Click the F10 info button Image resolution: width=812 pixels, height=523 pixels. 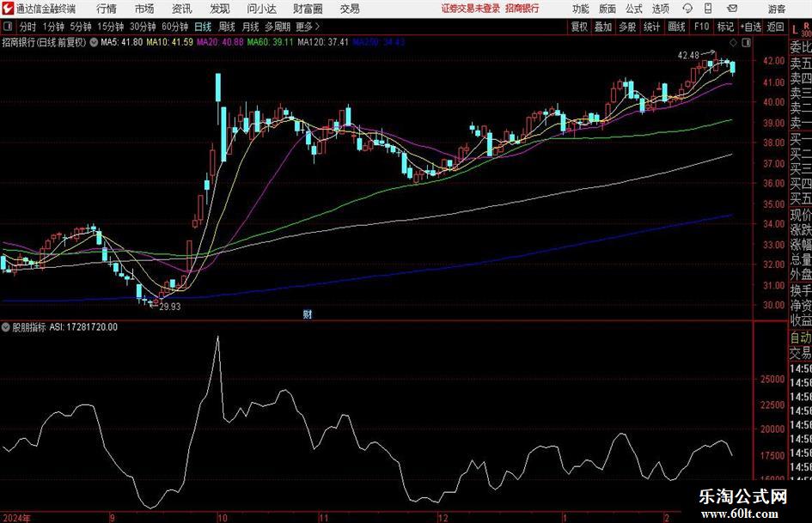click(x=701, y=27)
